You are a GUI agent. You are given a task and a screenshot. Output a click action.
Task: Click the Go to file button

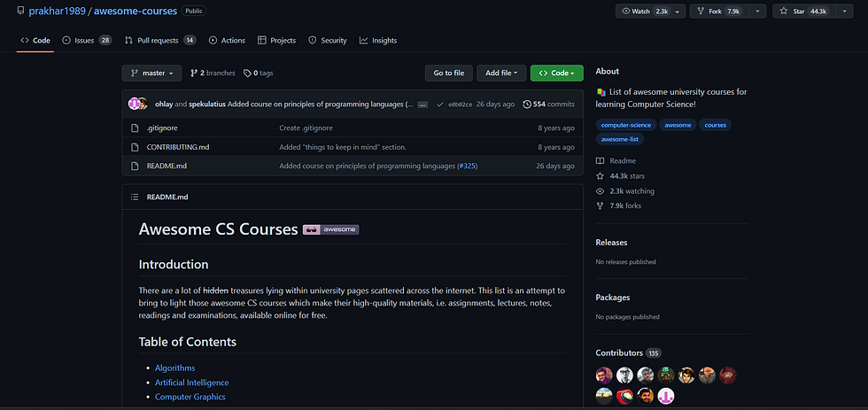[x=448, y=73]
